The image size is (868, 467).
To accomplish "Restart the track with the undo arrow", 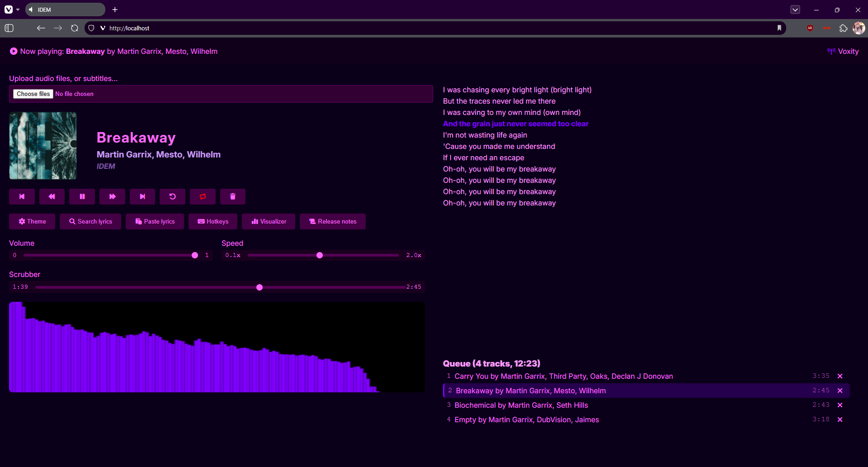I will [172, 196].
